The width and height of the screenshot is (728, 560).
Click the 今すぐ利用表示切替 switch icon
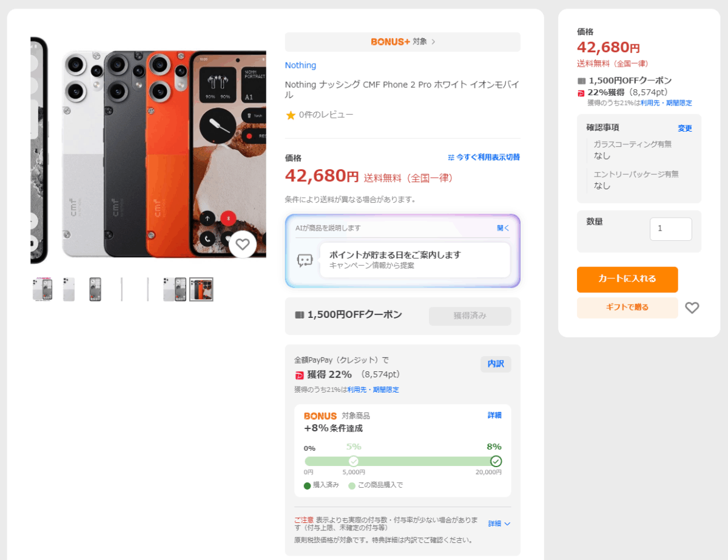[x=451, y=157]
